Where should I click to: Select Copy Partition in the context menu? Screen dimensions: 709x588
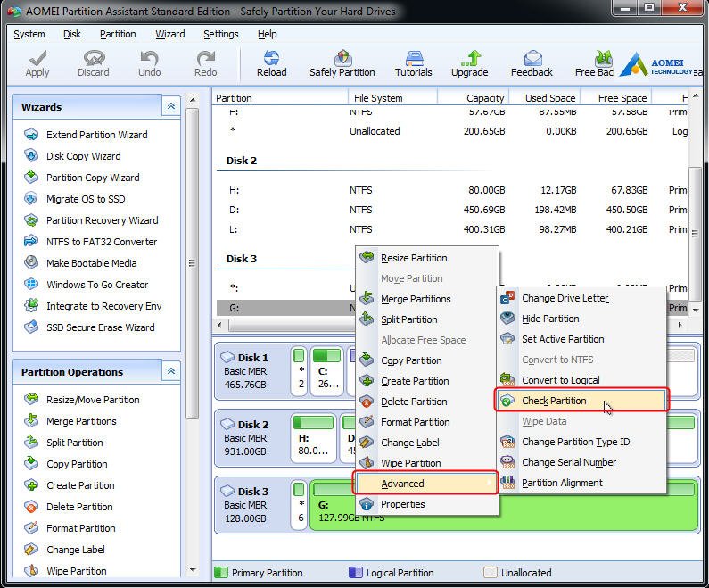427,360
